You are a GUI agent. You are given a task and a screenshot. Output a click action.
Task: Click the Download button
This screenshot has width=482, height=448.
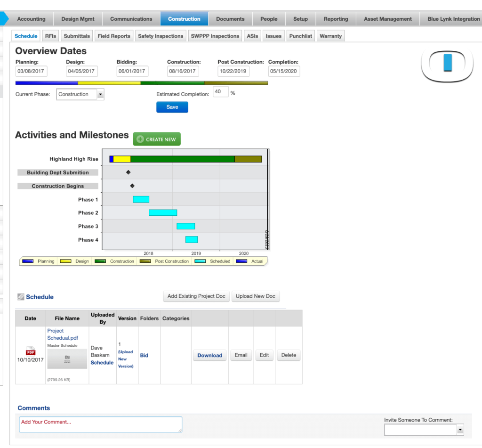[209, 355]
